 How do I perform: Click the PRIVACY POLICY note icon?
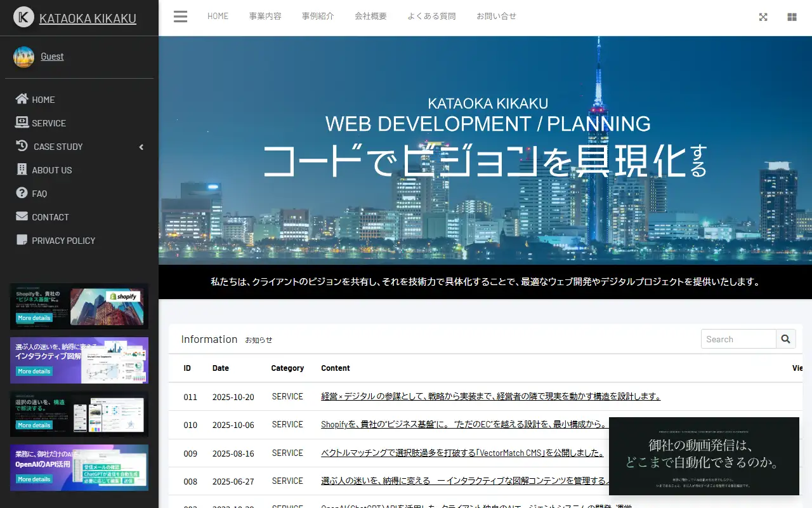pyautogui.click(x=22, y=240)
